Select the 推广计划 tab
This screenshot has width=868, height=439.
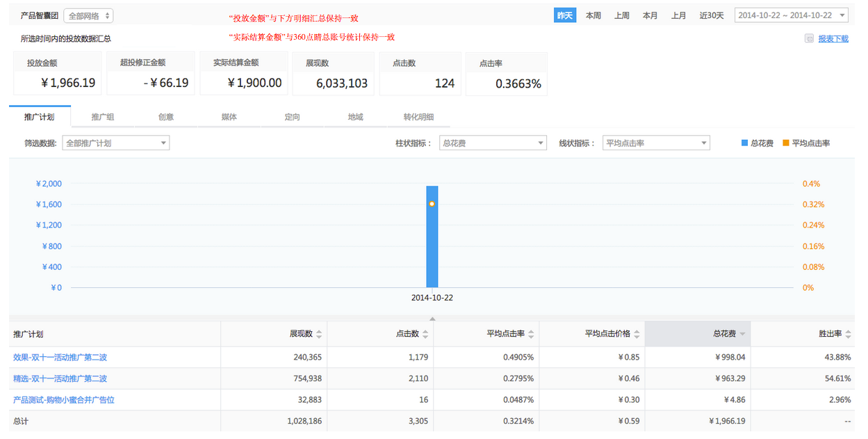[39, 117]
